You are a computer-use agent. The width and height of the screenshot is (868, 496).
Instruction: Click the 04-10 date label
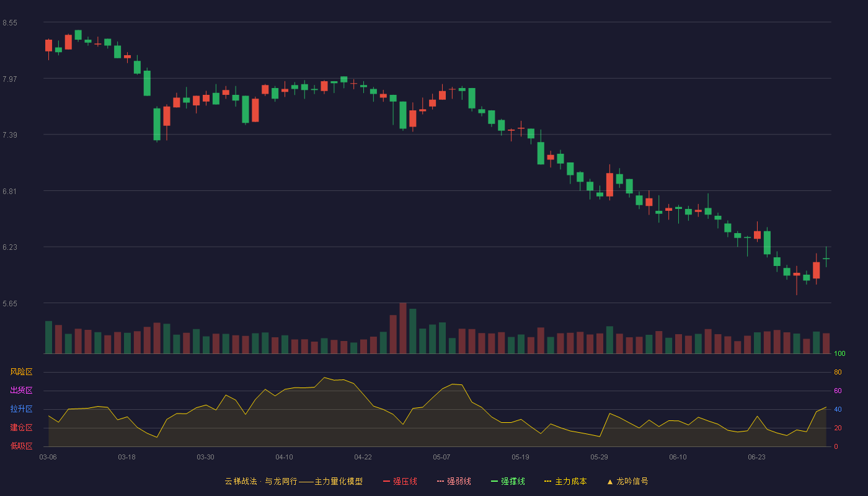(285, 457)
